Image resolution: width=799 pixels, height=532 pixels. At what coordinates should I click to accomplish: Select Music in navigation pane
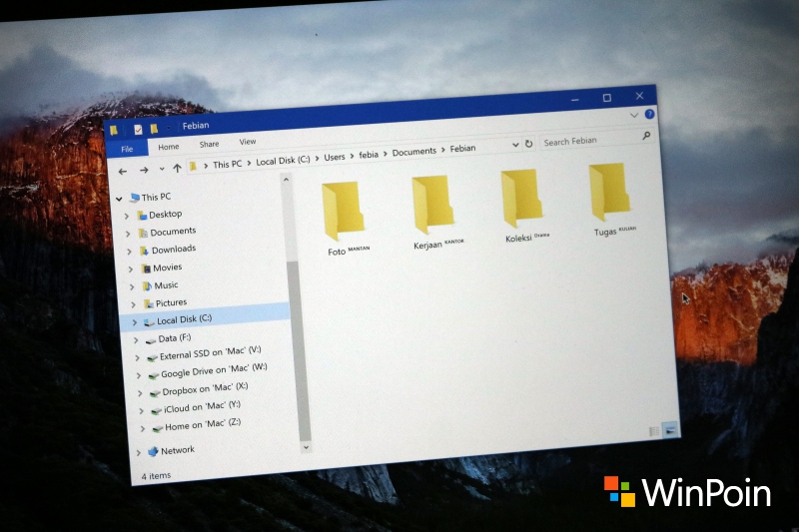160,285
